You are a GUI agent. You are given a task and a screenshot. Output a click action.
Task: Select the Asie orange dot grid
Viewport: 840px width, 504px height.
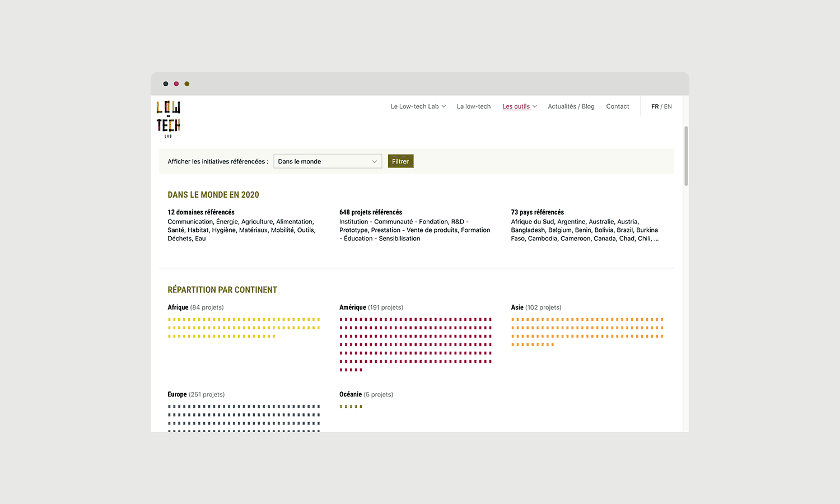coord(587,332)
